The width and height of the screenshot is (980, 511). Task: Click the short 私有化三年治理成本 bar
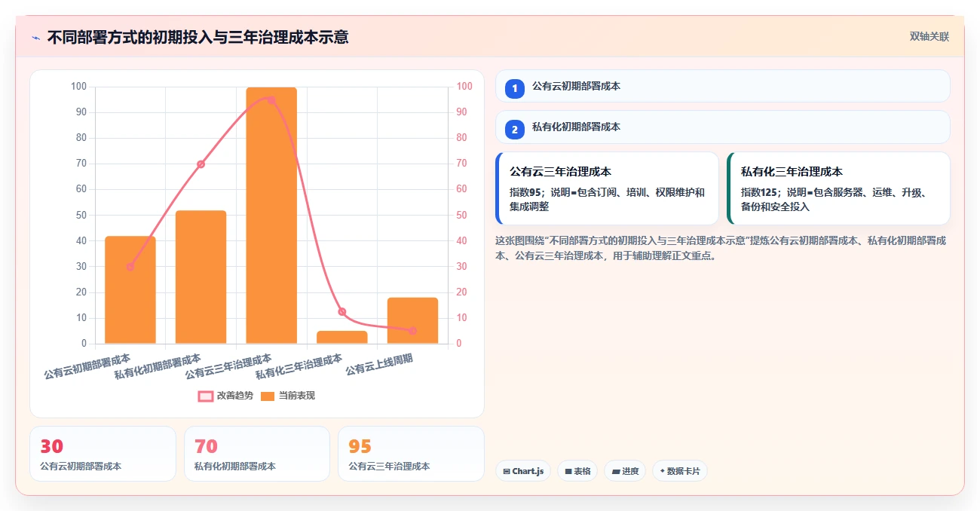342,337
